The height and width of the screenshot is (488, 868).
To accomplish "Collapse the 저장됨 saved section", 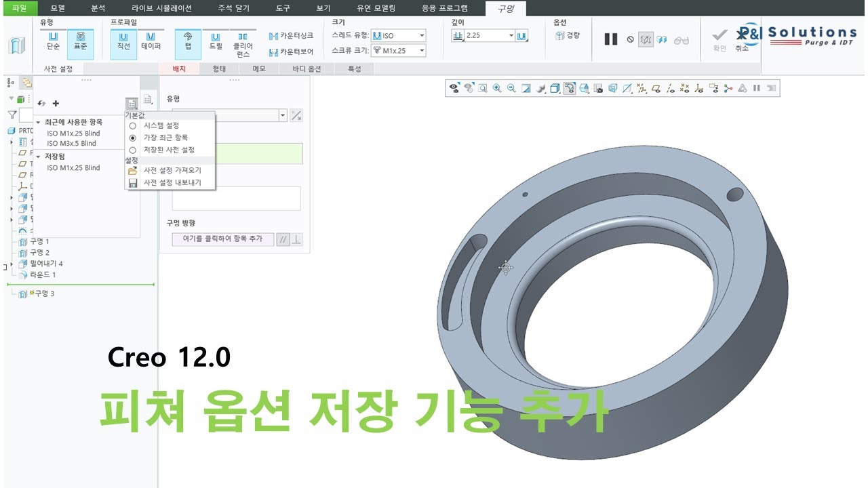I will click(x=38, y=156).
